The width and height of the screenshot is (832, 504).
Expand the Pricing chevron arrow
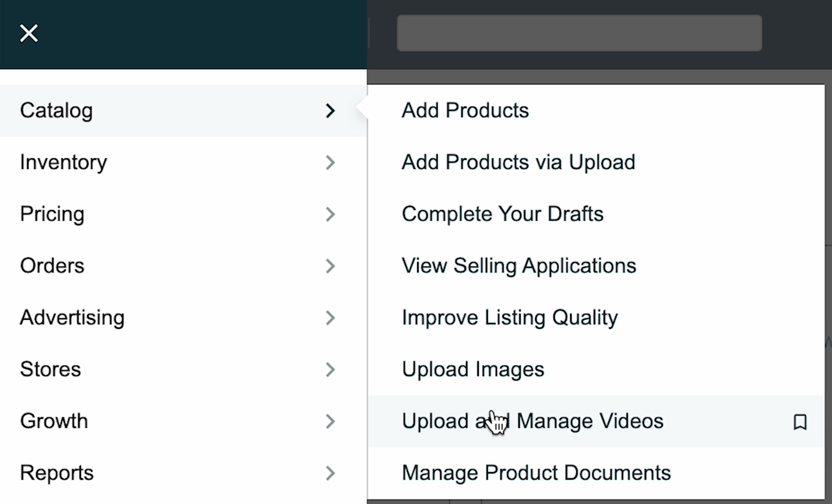click(330, 214)
